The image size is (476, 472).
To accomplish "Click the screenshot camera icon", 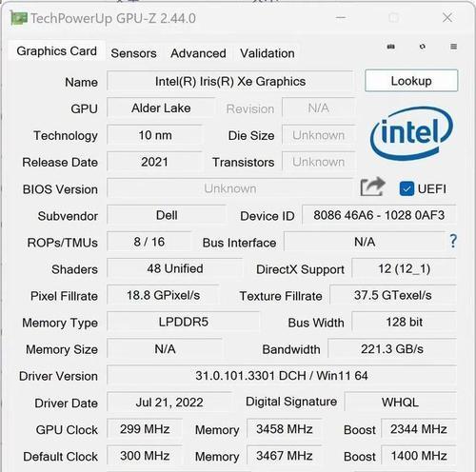I will pos(391,47).
